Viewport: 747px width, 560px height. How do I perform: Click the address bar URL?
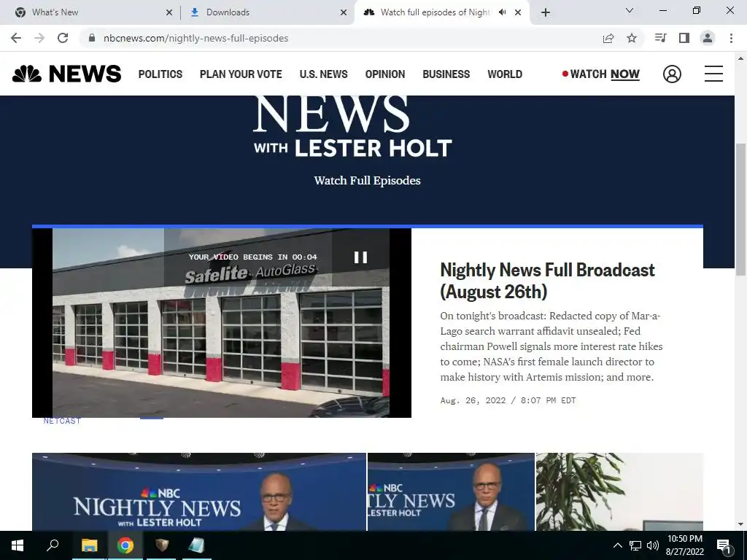point(196,38)
